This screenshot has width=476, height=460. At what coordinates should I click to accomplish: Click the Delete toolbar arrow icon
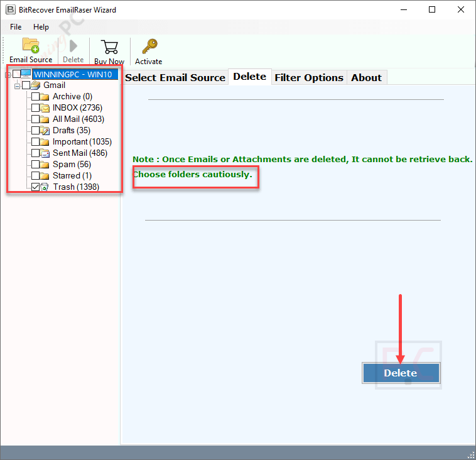coord(73,46)
